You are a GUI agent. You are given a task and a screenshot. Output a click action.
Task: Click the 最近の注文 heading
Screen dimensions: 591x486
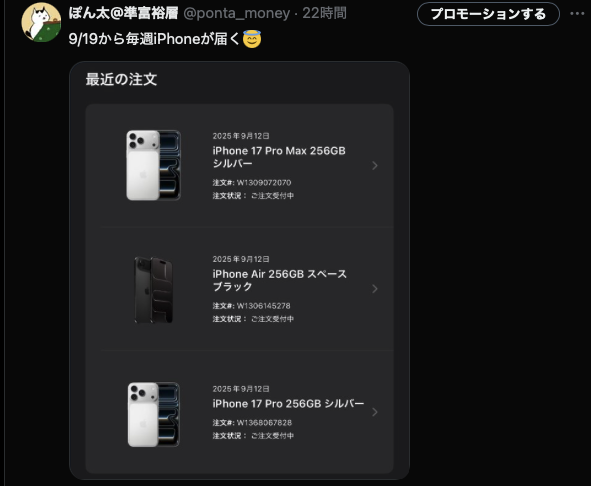[x=121, y=80]
